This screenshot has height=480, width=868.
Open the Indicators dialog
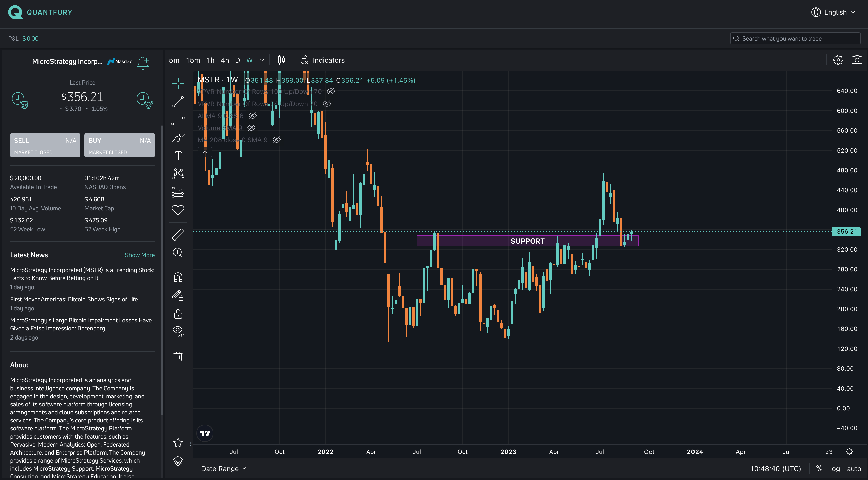coord(323,60)
